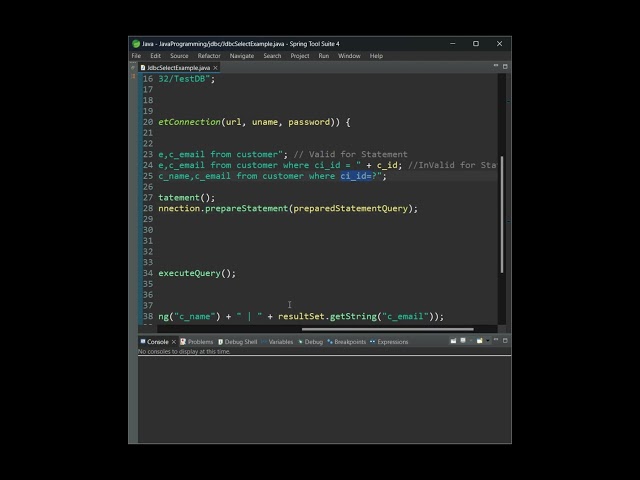Click the "c_email" string on line 38
Image resolution: width=640 pixels, height=480 pixels.
[x=405, y=316]
